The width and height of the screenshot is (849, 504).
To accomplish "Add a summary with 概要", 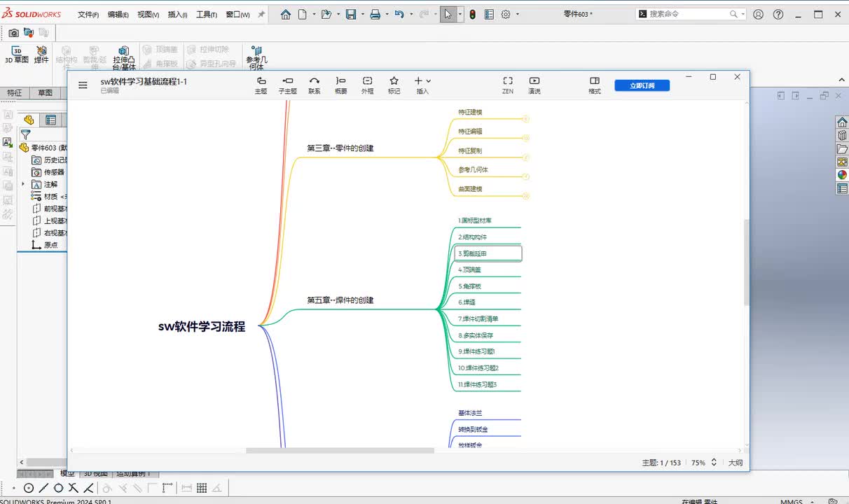I will [340, 85].
